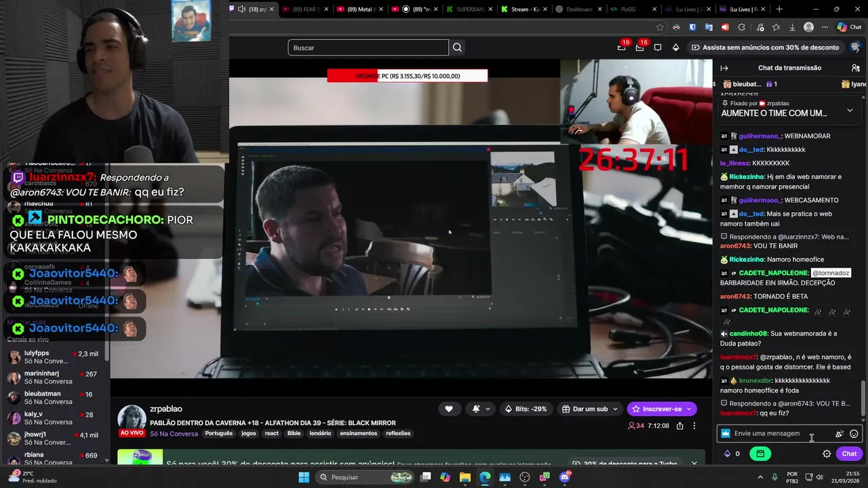Open File Explorer from the taskbar
Viewport: 868px width, 488px height.
pyautogui.click(x=465, y=477)
